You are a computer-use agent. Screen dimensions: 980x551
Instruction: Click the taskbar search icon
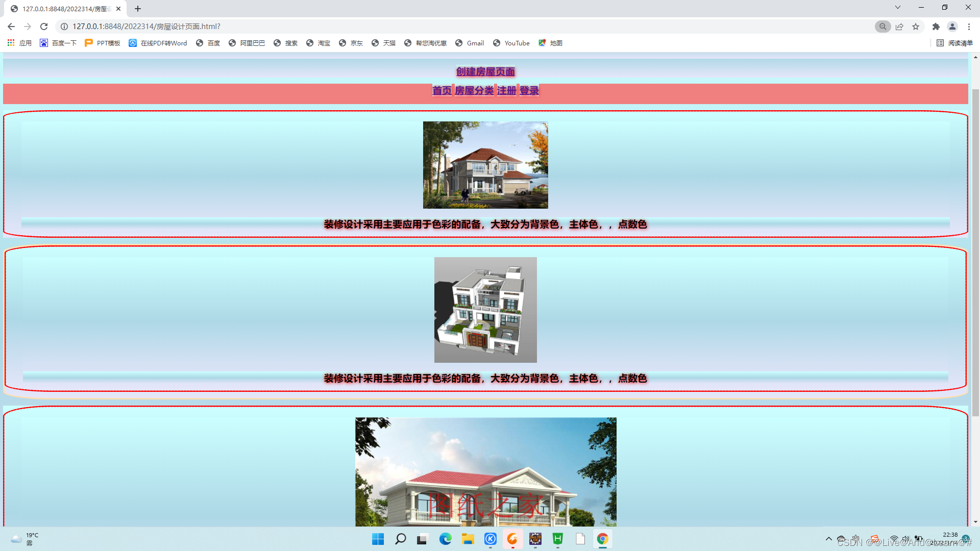401,539
